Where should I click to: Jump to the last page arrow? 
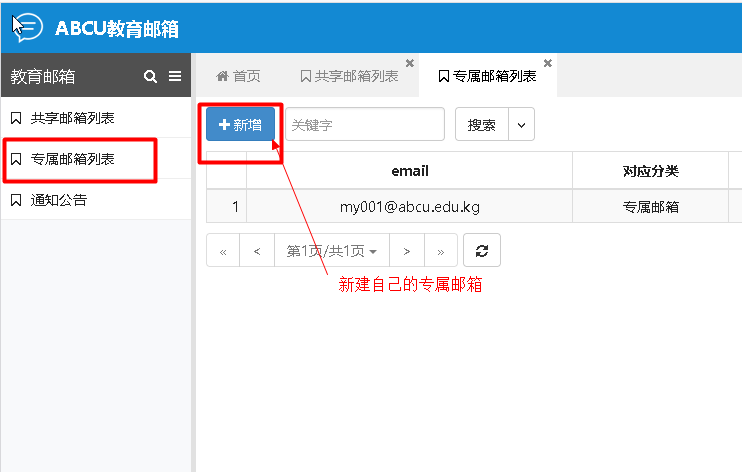441,251
